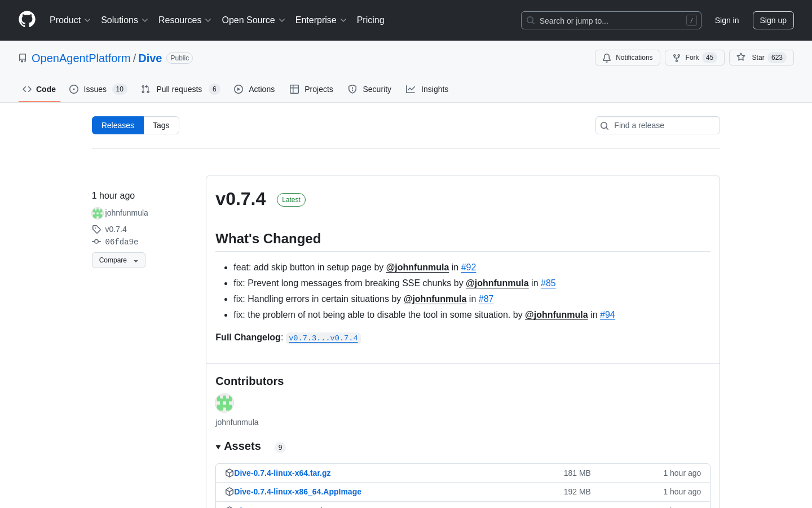Viewport: 812px width, 508px height.
Task: Click the Issues count badge 10
Action: pyautogui.click(x=120, y=89)
